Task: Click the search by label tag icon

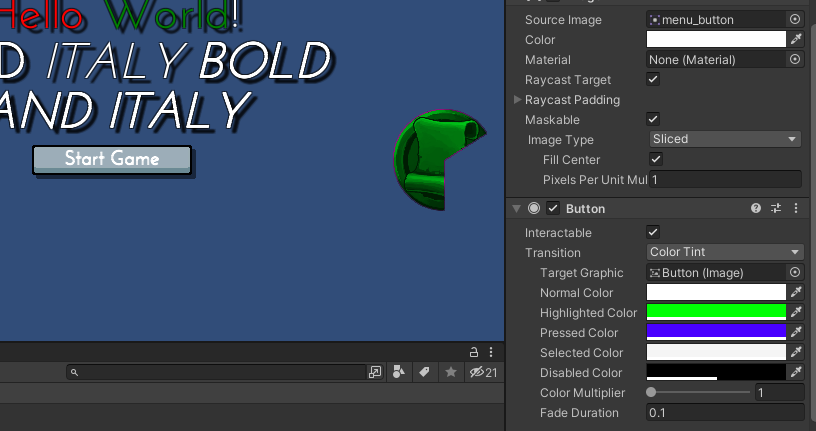Action: click(x=424, y=372)
